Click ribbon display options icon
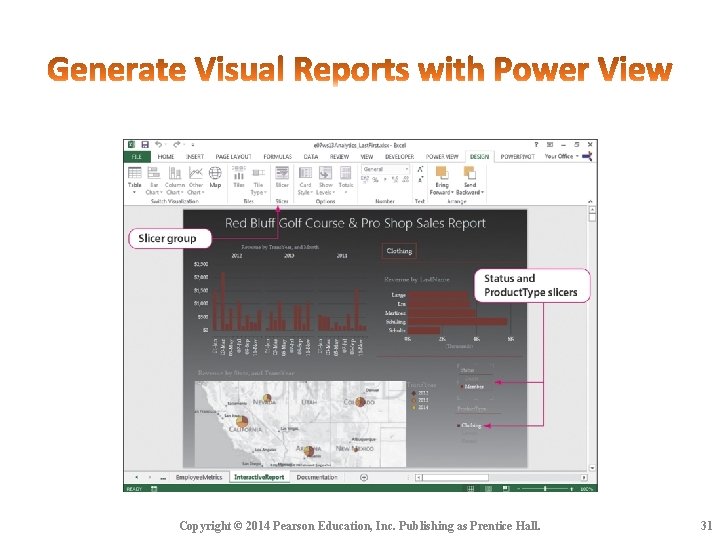Screen dimensions: 720x540 (x=550, y=145)
